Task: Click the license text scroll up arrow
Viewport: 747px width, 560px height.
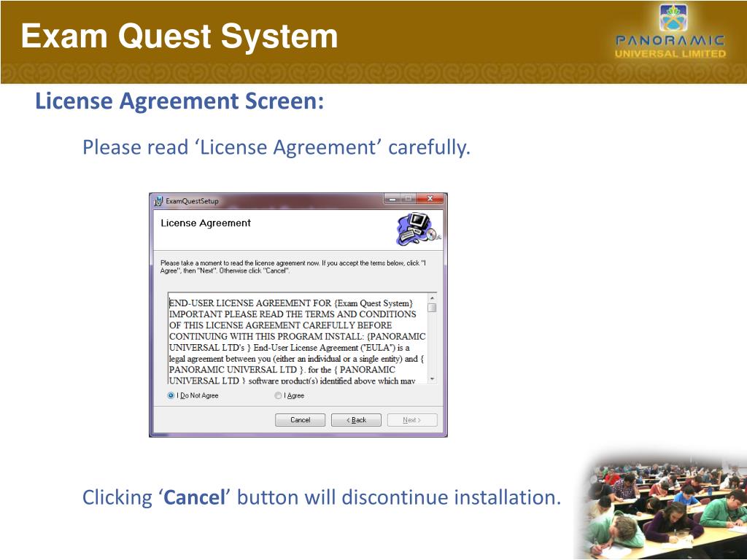Action: point(432,297)
